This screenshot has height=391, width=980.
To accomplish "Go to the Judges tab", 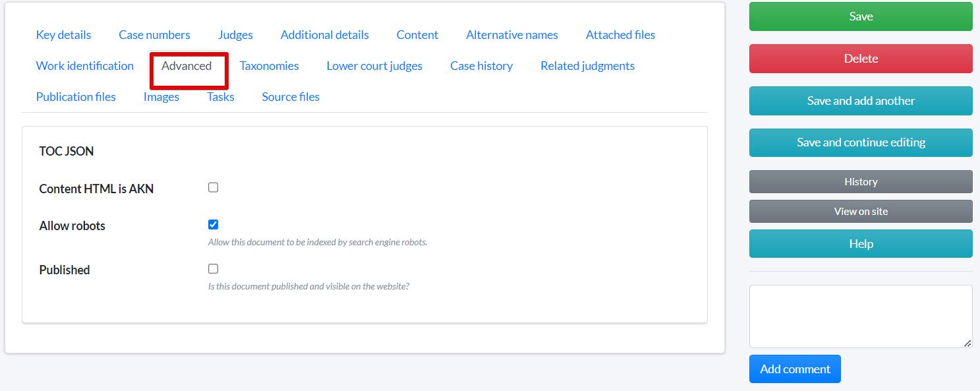I will 235,35.
